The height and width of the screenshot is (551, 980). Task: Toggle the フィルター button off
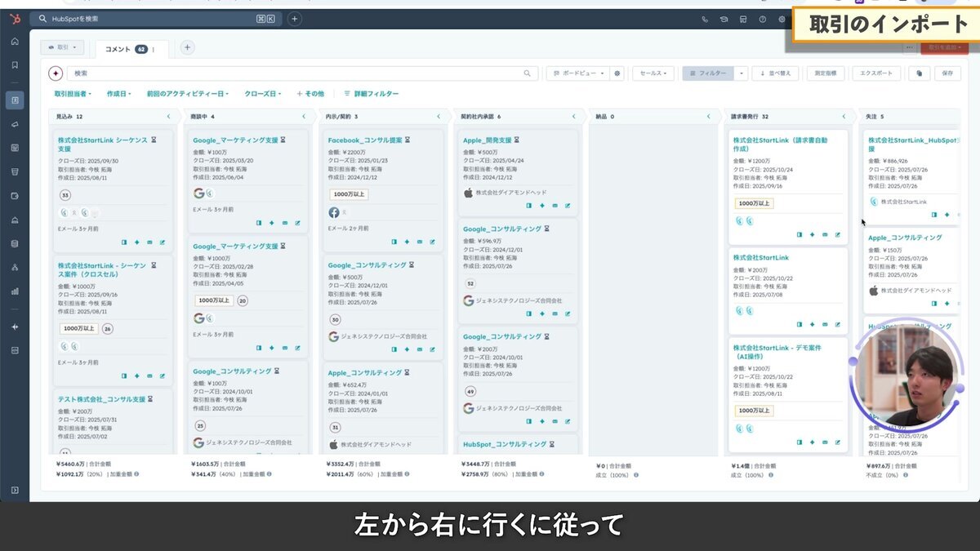click(x=709, y=73)
